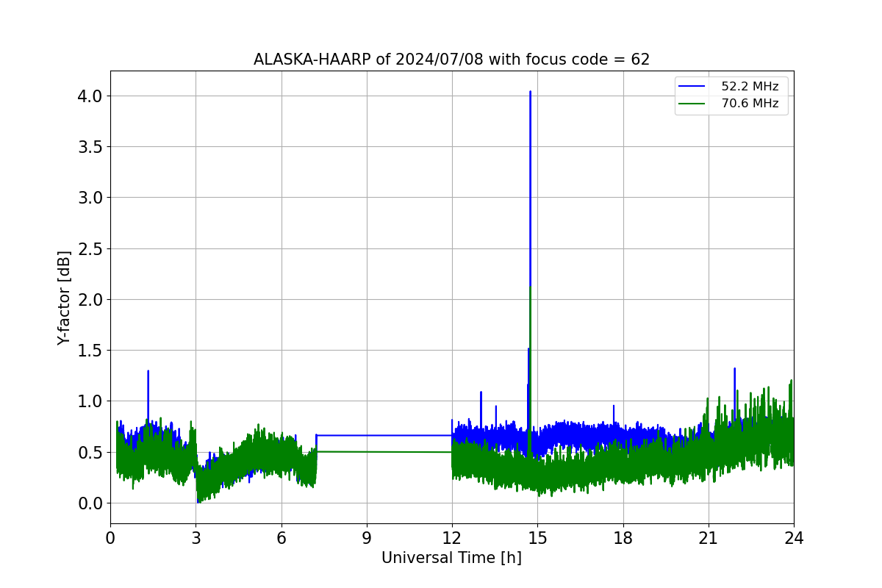This screenshot has height=588, width=882.
Task: Click the 'Y-factor [dB]' axis label
Action: coord(65,298)
